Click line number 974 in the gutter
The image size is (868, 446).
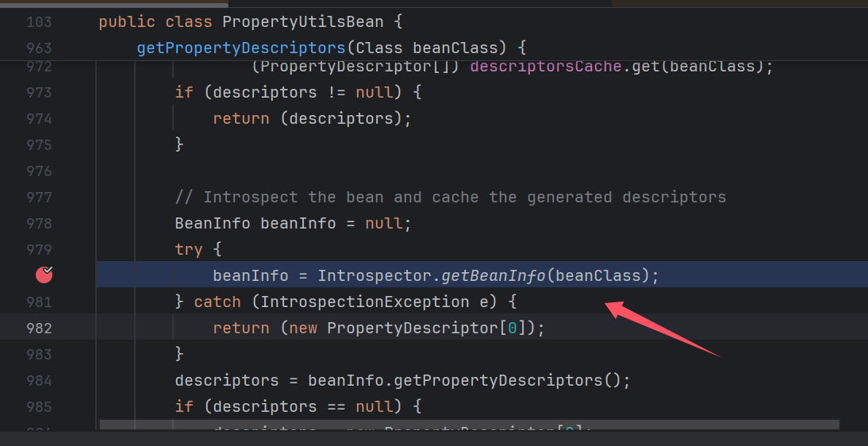point(40,118)
